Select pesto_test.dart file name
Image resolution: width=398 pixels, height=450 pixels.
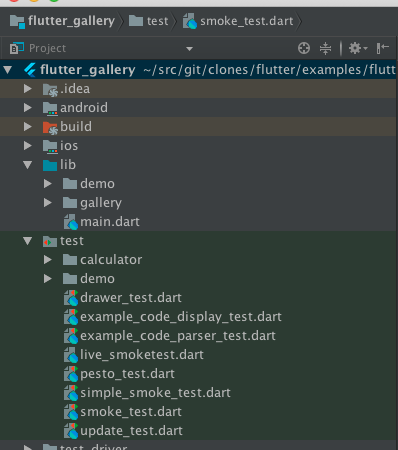tap(127, 374)
